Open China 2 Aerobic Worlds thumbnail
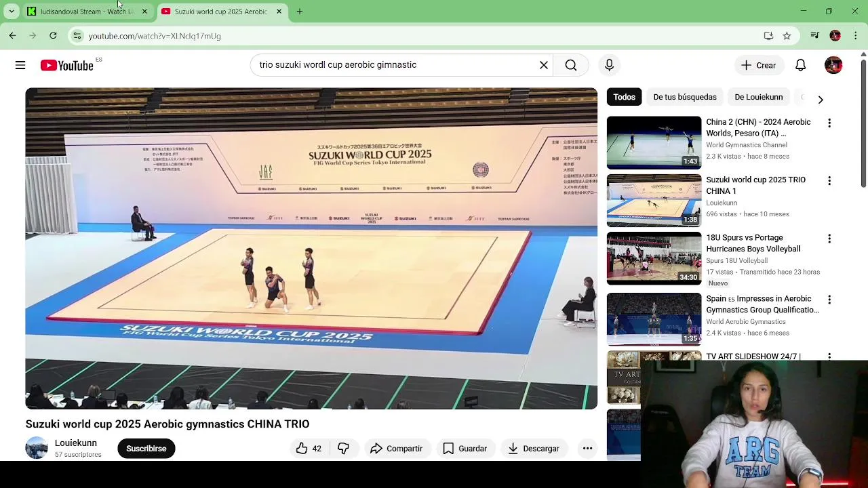The width and height of the screenshot is (868, 488). pos(654,142)
